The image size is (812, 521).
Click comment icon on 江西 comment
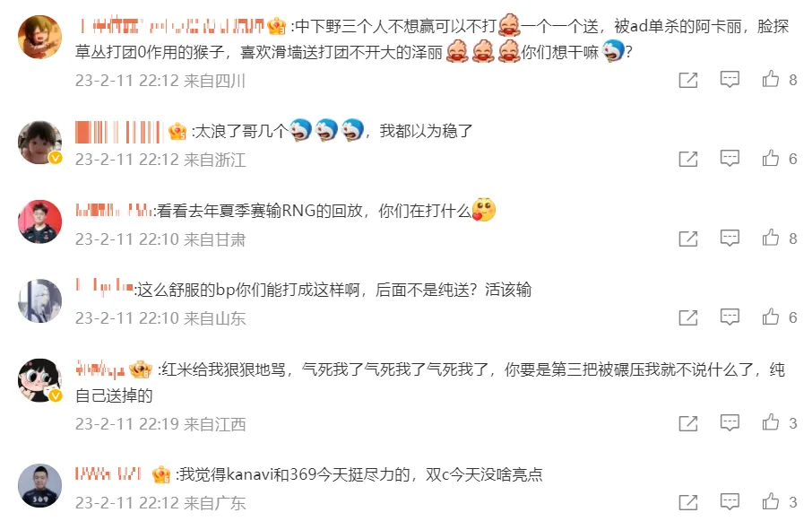730,423
